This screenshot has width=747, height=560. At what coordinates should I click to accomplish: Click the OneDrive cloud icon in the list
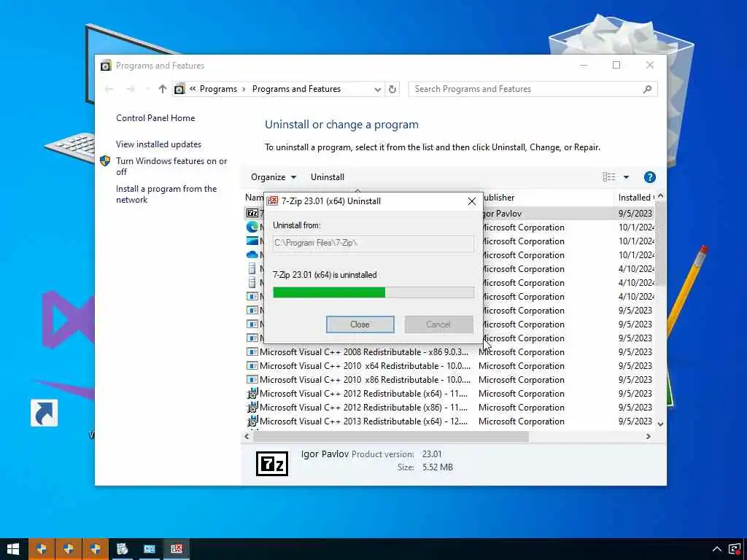pos(252,254)
